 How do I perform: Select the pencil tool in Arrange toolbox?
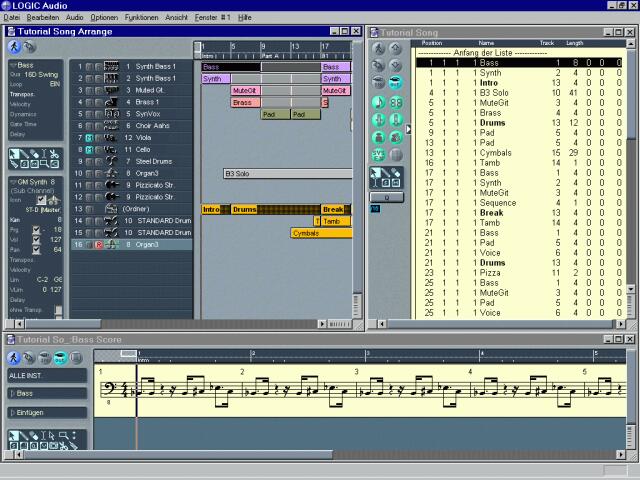[x=24, y=154]
